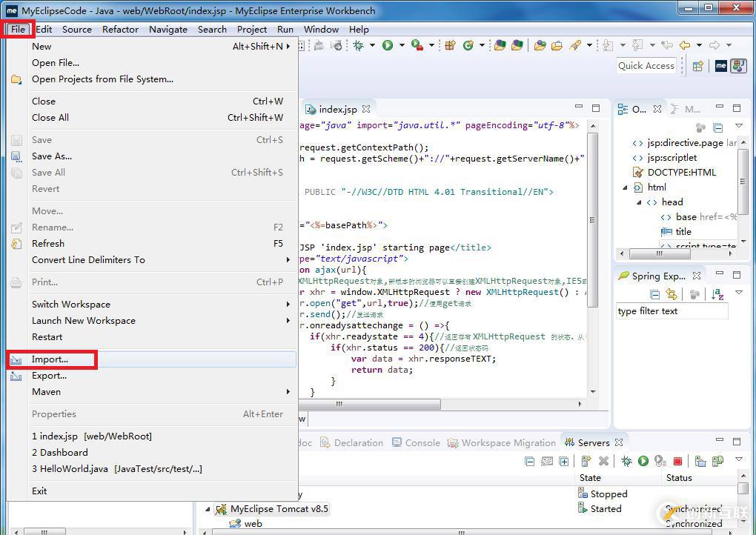This screenshot has height=535, width=756.
Task: Click the Next Annotation toolbar icon
Action: [x=608, y=45]
